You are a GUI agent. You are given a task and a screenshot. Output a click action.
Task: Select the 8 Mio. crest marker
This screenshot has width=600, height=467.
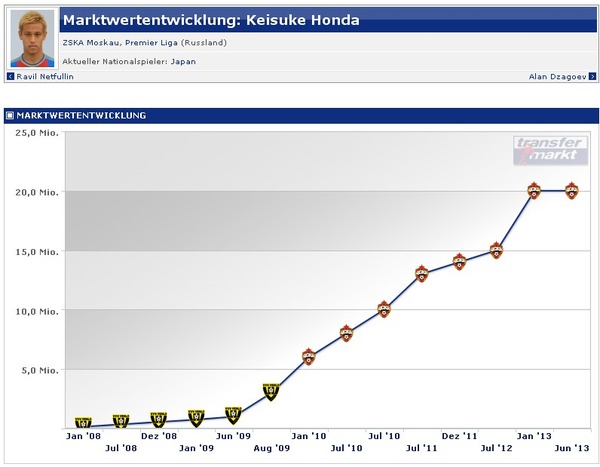[346, 333]
